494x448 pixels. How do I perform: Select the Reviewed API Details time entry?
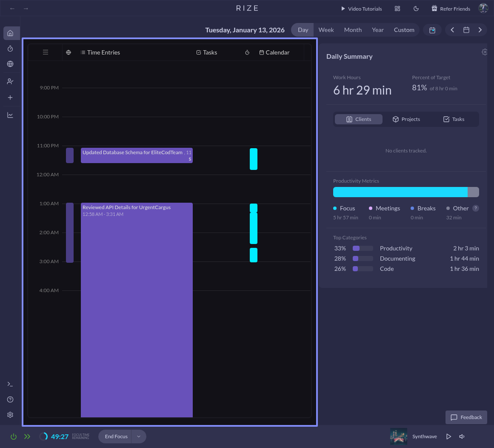[x=137, y=298]
